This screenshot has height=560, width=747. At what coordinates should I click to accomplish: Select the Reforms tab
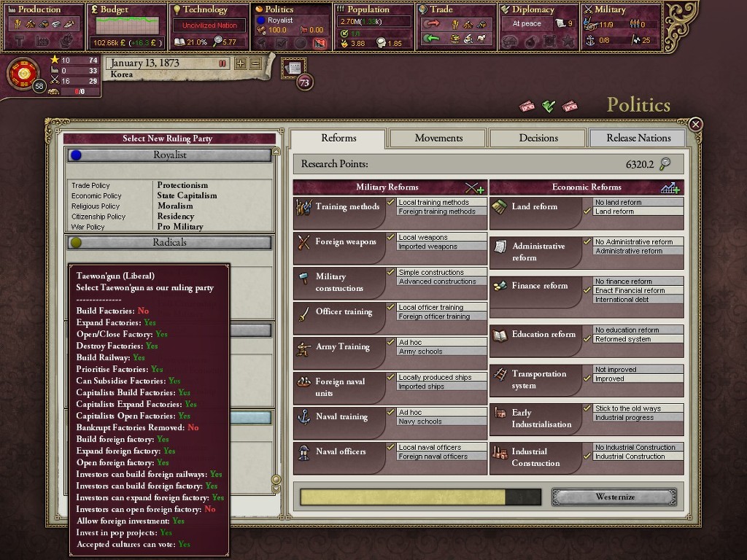(x=338, y=138)
